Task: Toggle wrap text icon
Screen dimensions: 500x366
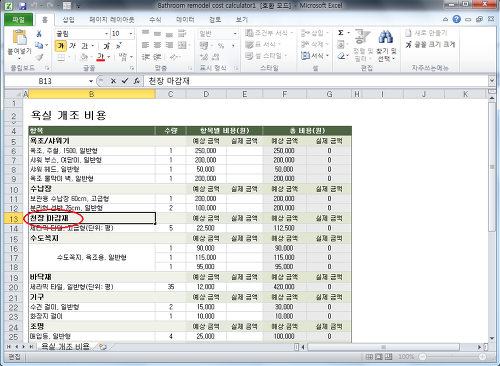Action: [182, 33]
